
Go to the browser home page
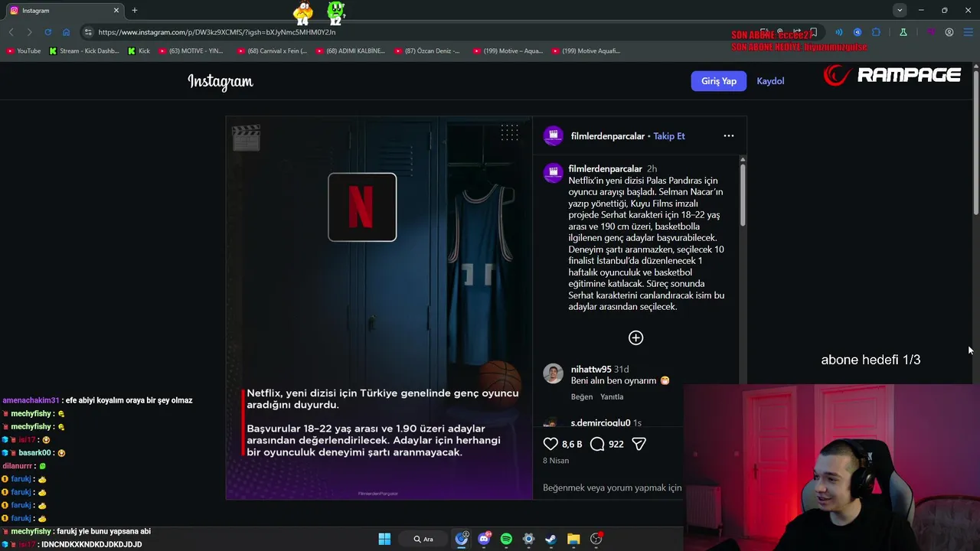click(66, 32)
